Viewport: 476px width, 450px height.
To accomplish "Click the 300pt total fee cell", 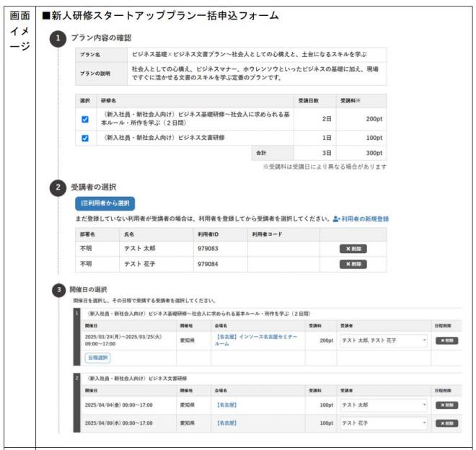I will click(361, 153).
